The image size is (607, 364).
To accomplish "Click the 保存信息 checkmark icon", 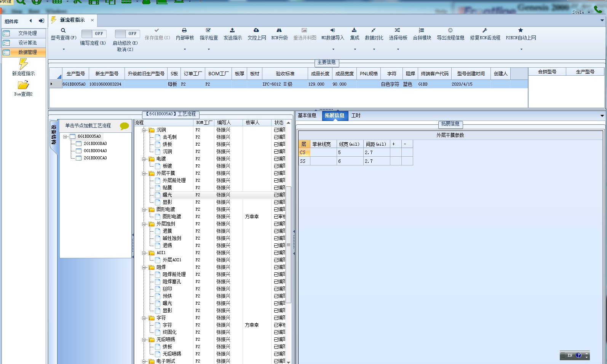I will [157, 30].
